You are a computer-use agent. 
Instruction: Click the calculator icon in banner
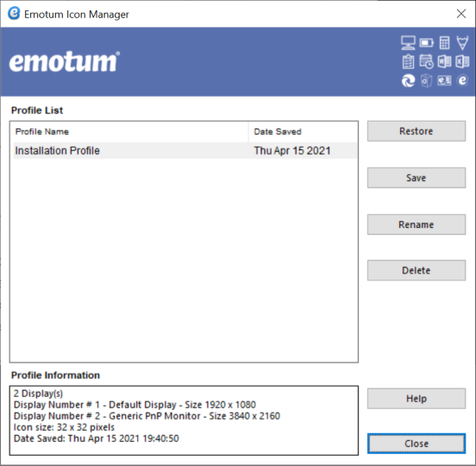coord(444,43)
